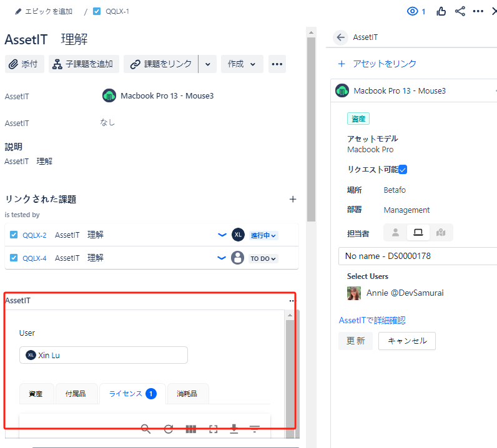
Task: Click the search icon in license table
Action: click(145, 429)
